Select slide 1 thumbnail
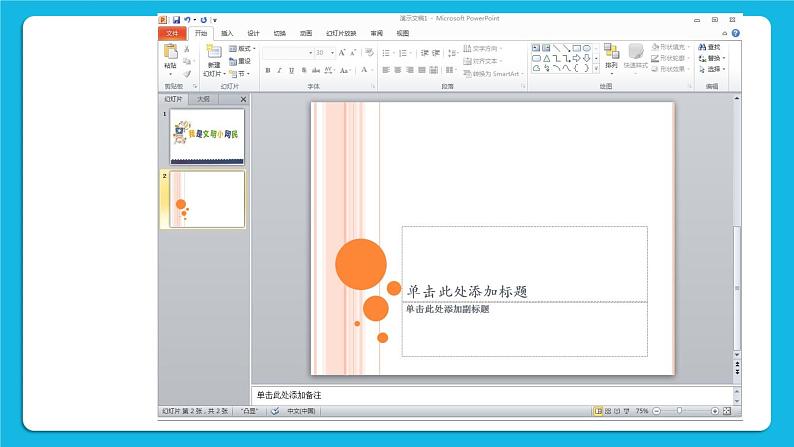Screen dimensions: 794x447 [x=207, y=137]
